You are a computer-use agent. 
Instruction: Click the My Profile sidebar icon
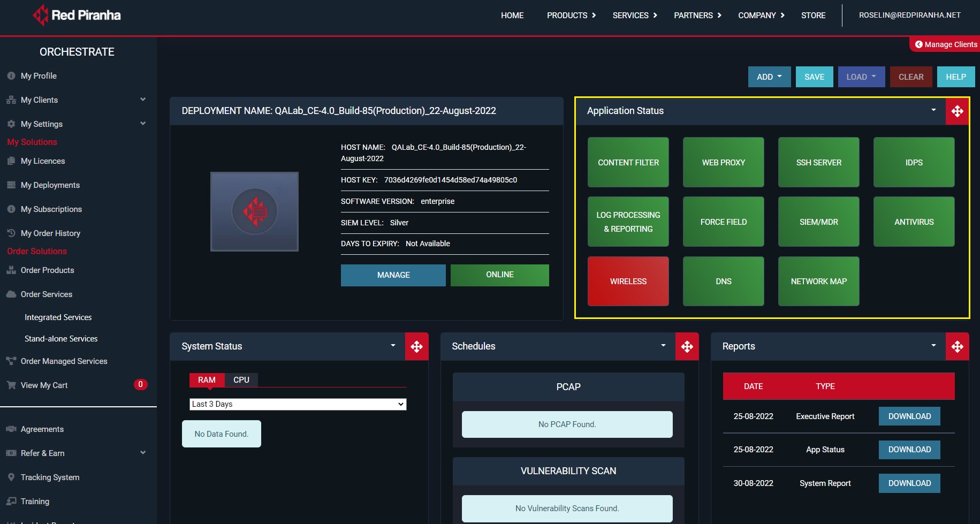(11, 76)
